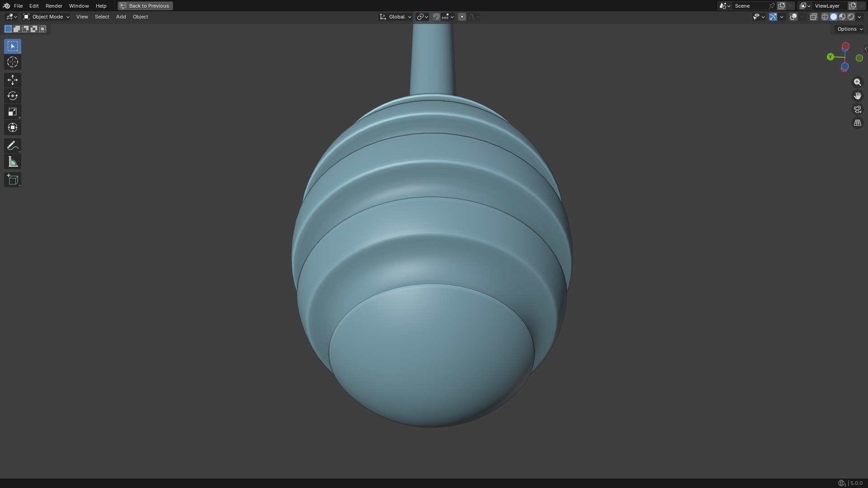Click blue Z axis on navigation gizmo
Image resolution: width=868 pixels, height=488 pixels.
pyautogui.click(x=844, y=67)
